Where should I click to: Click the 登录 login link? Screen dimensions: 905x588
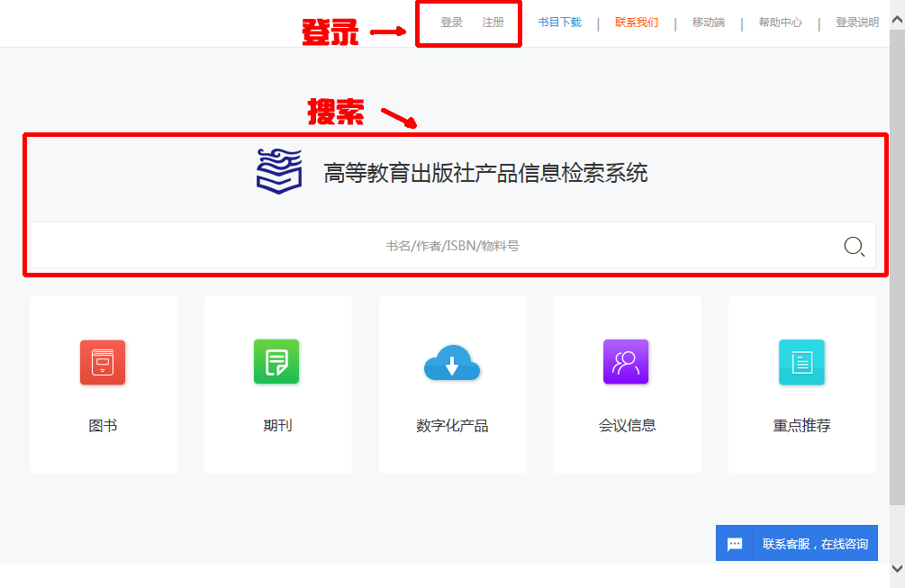[452, 23]
